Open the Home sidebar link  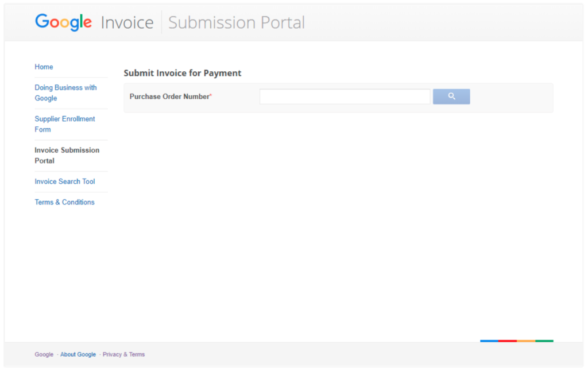(44, 67)
